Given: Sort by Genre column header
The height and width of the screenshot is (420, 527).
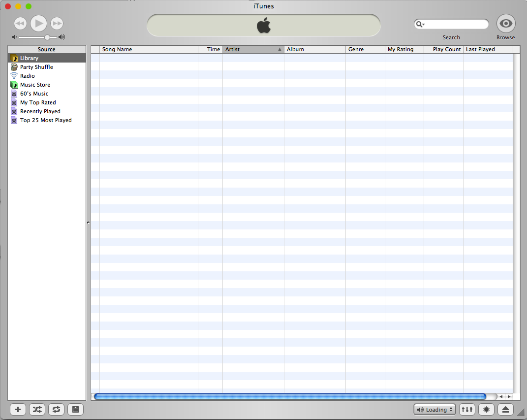Looking at the screenshot, I should (x=365, y=49).
